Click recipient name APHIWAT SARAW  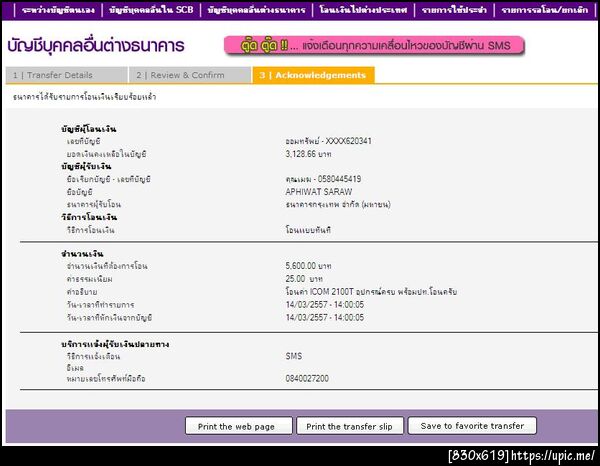[x=319, y=192]
